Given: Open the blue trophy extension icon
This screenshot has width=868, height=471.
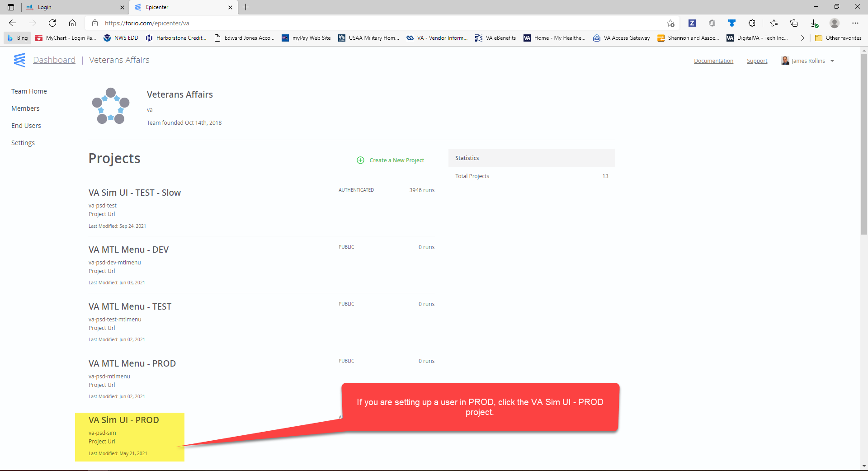Looking at the screenshot, I should tap(732, 23).
